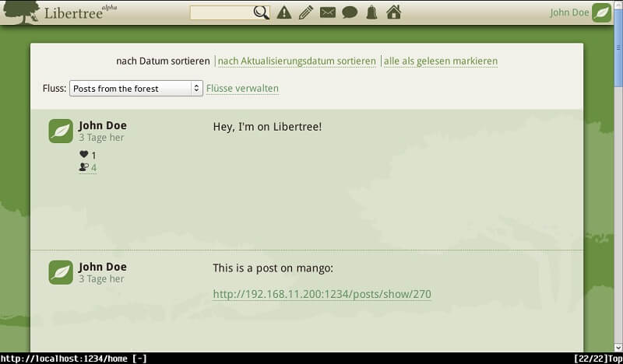
Task: Click 'alle als gelesen markieren'
Action: click(x=441, y=61)
